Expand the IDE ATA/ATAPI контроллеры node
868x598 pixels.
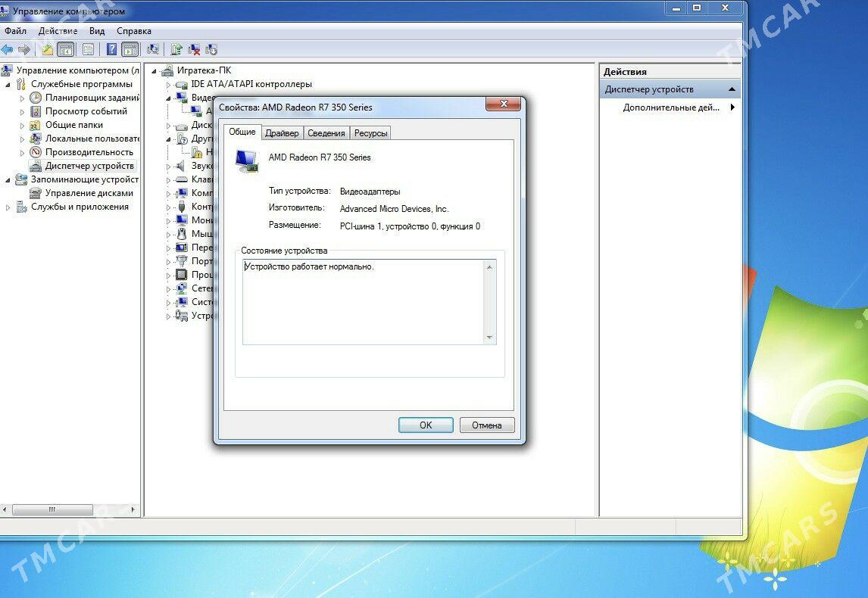(169, 85)
